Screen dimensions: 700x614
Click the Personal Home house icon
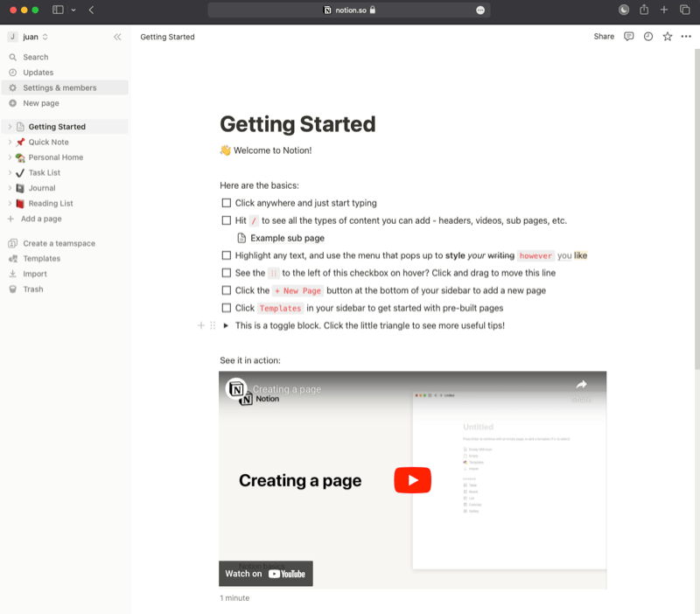click(20, 157)
